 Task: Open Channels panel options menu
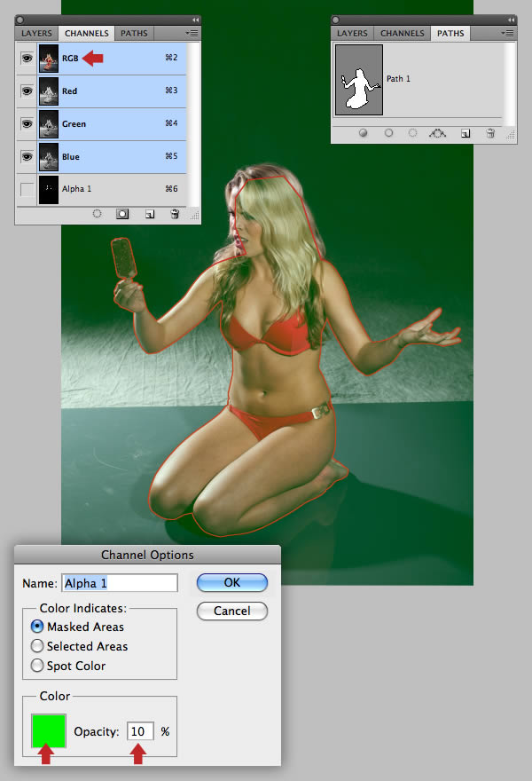click(x=192, y=34)
